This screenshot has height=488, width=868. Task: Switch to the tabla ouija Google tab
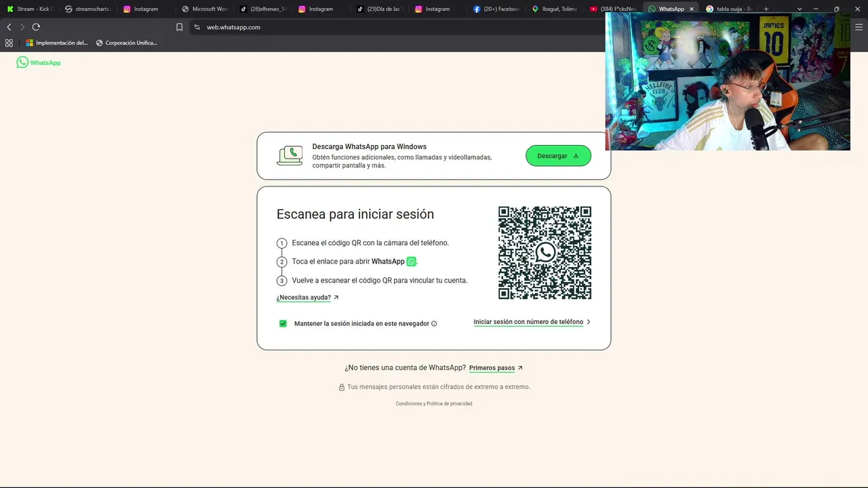click(730, 9)
